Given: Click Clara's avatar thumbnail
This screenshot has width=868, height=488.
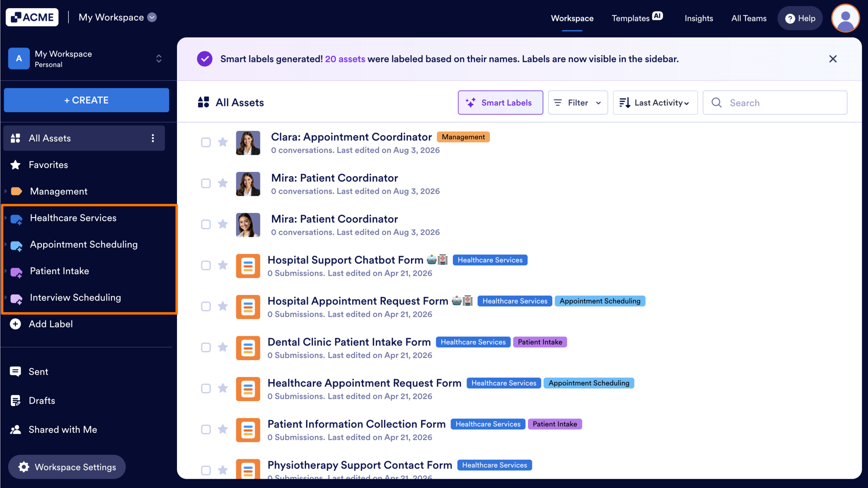Looking at the screenshot, I should point(248,143).
